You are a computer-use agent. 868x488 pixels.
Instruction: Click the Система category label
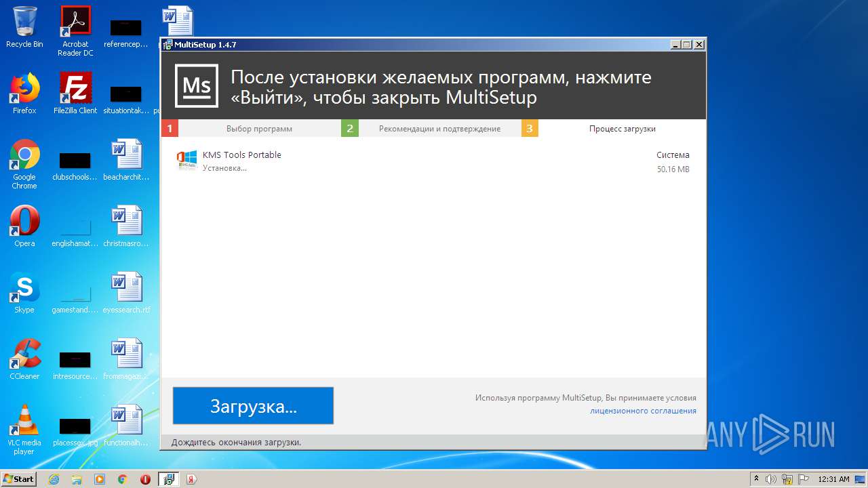673,155
